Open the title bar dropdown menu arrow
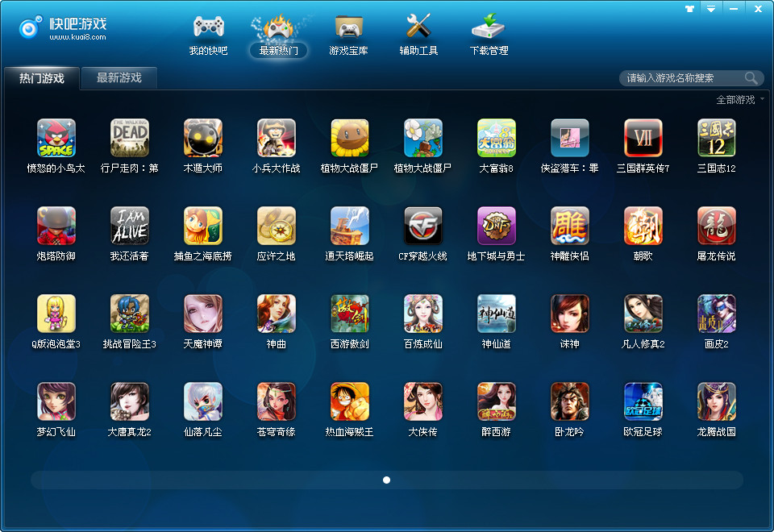 click(x=711, y=8)
